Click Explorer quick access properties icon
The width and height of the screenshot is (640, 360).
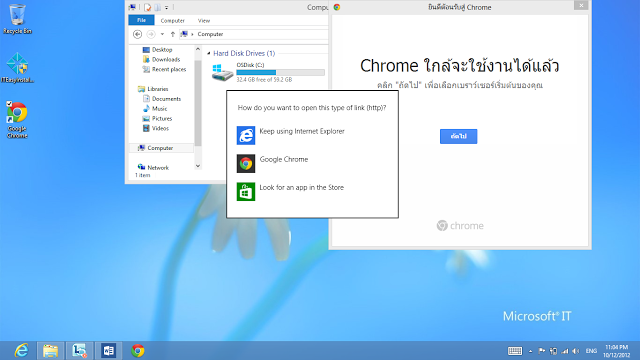(147, 7)
